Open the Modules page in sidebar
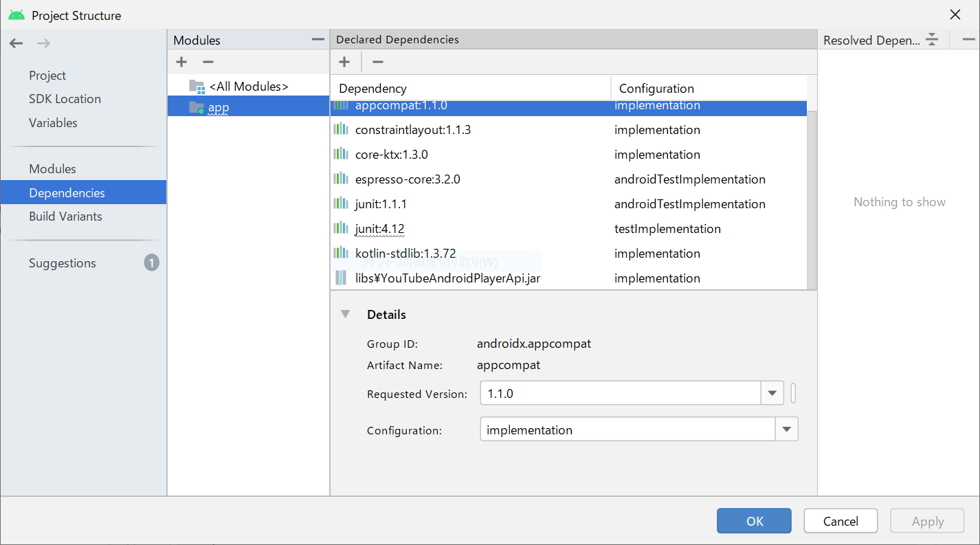Image resolution: width=980 pixels, height=545 pixels. (52, 169)
